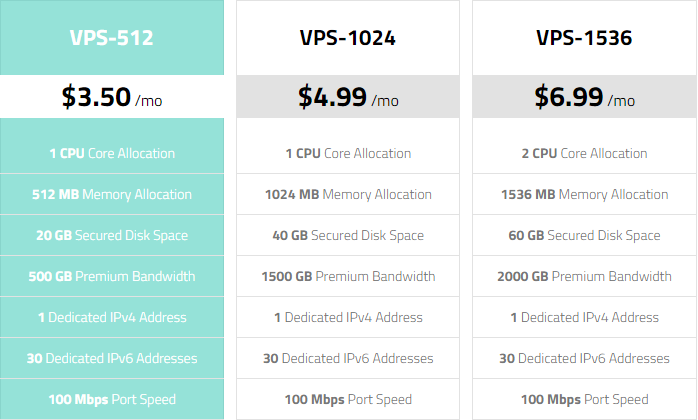Click VPS-512 100 Mbps Port Speed row

tap(112, 400)
